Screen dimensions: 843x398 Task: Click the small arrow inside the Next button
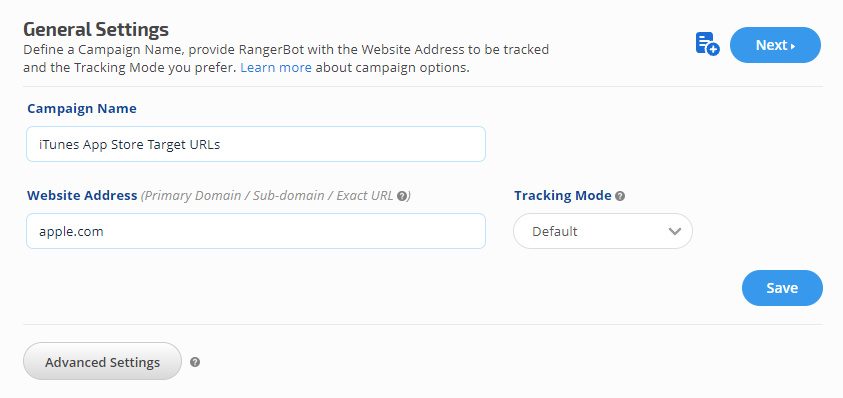coord(793,46)
